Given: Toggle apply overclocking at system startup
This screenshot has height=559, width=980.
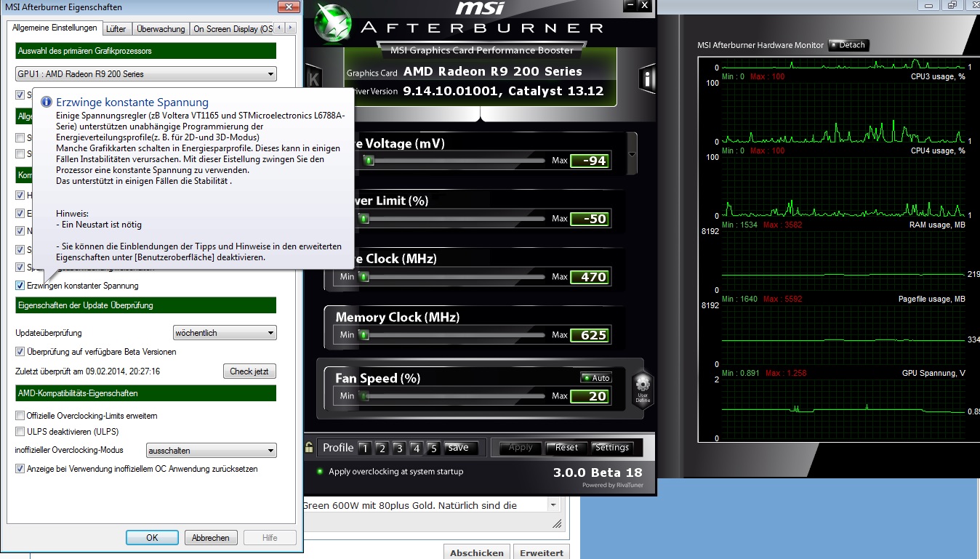Looking at the screenshot, I should click(x=321, y=471).
